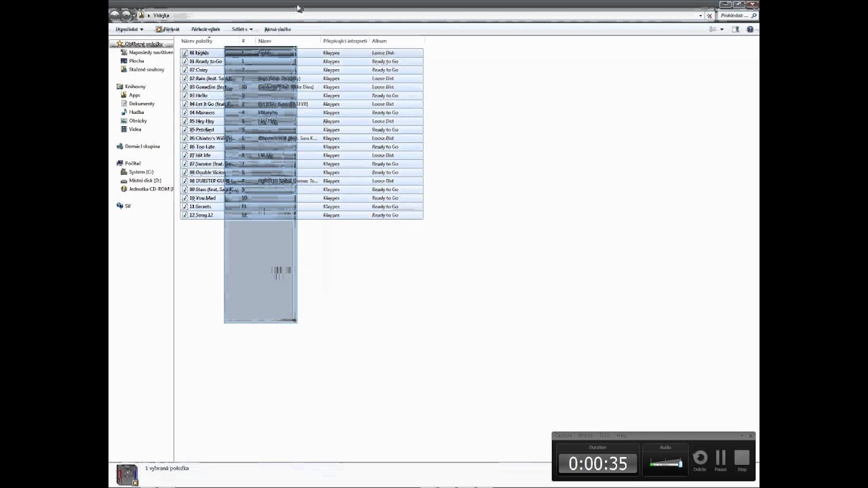
Task: Open the Videa library
Action: pyautogui.click(x=135, y=129)
